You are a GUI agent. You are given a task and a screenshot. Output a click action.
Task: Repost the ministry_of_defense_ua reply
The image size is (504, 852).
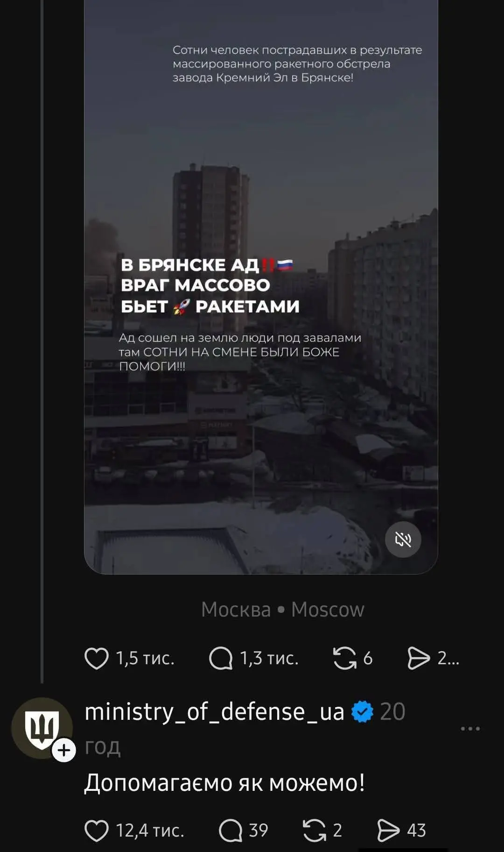(x=315, y=831)
